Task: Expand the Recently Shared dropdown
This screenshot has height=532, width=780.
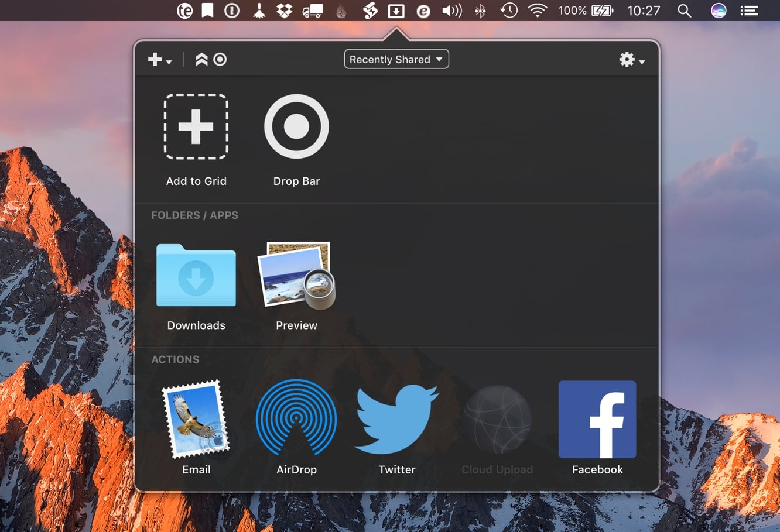Action: 396,59
